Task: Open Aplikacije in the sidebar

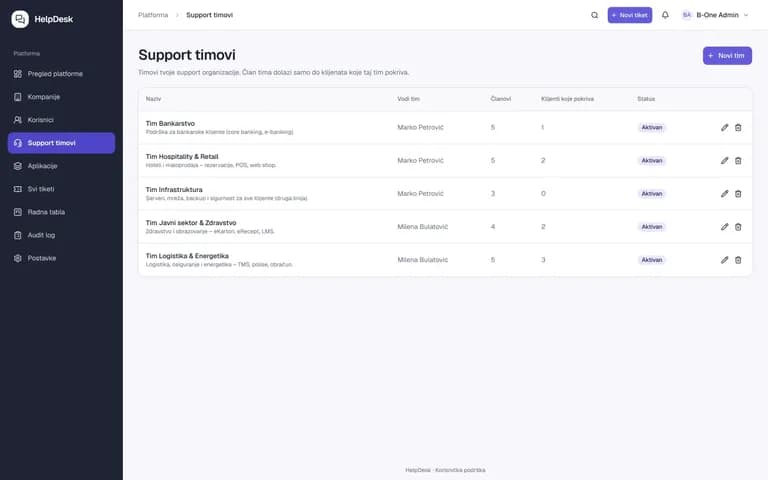Action: pyautogui.click(x=61, y=166)
